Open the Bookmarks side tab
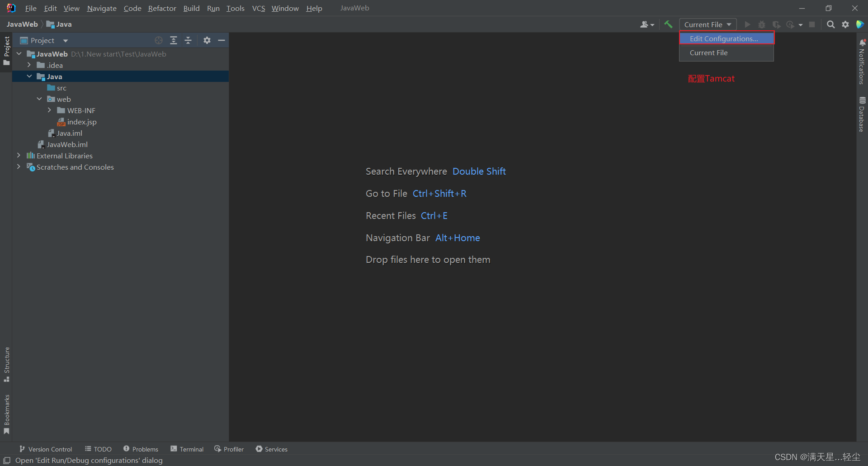 point(6,414)
